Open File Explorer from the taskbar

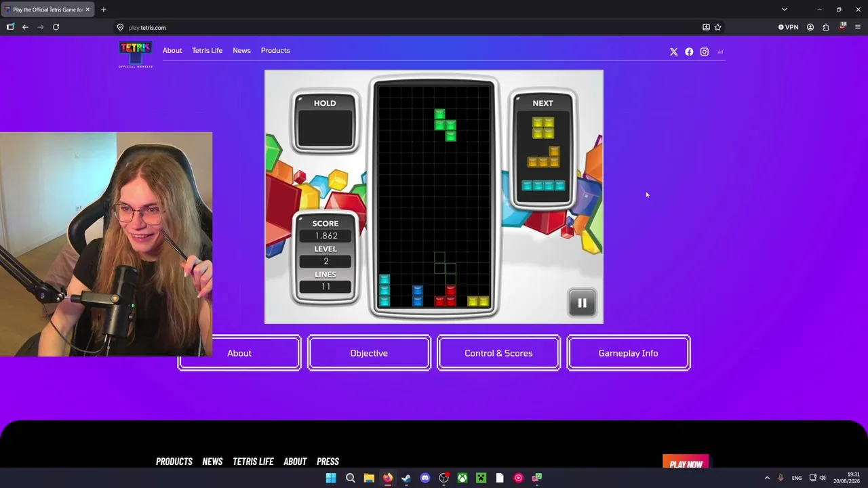(x=369, y=478)
